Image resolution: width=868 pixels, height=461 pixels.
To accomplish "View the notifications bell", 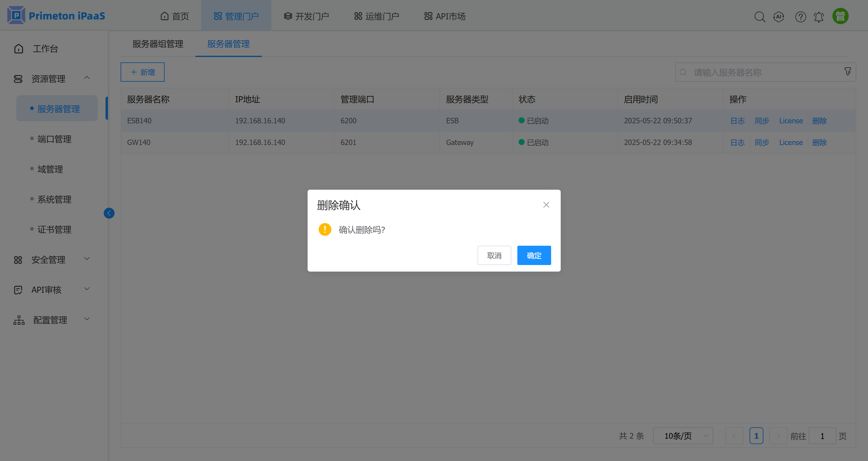I will [x=819, y=17].
